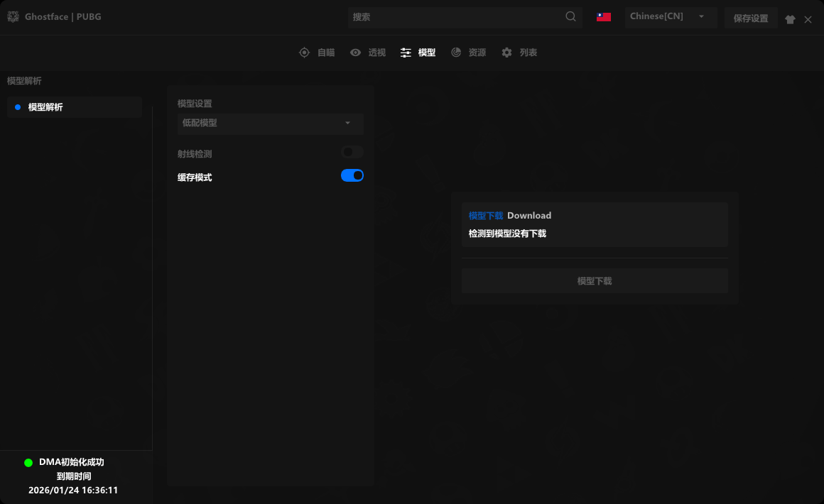Click into the 搜索 search field

[x=455, y=17]
